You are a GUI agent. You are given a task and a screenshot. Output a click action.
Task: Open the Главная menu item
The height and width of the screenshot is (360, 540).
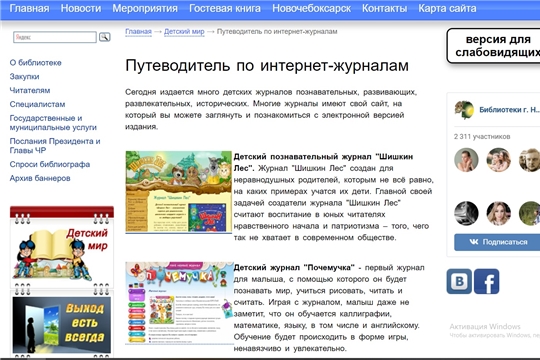point(29,8)
